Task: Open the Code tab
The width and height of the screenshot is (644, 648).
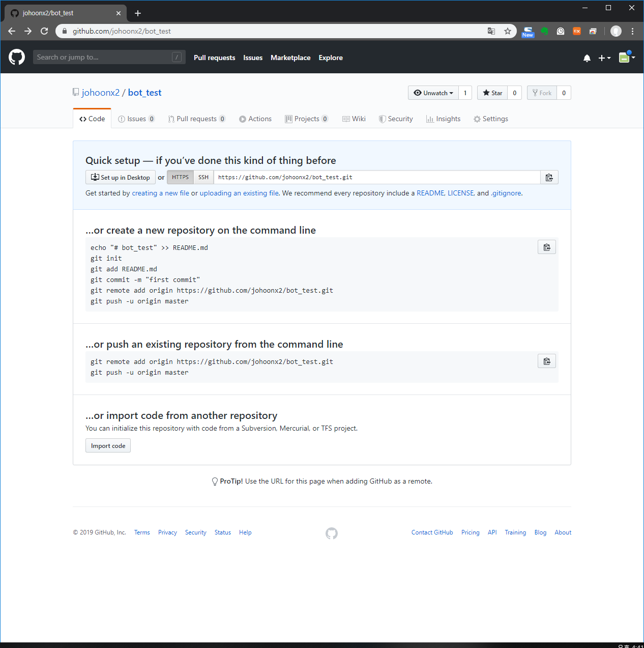Action: [92, 119]
